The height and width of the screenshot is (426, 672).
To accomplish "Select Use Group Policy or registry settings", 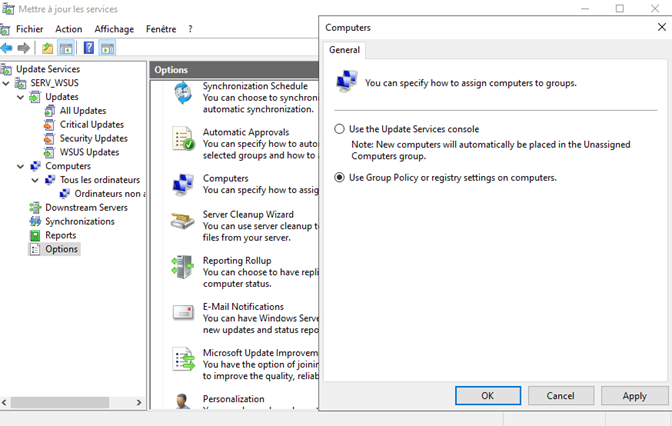I will click(x=339, y=177).
